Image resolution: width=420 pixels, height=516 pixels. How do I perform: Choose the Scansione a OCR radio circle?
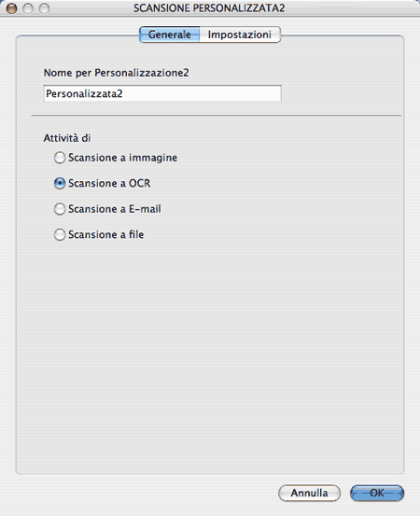pyautogui.click(x=60, y=183)
